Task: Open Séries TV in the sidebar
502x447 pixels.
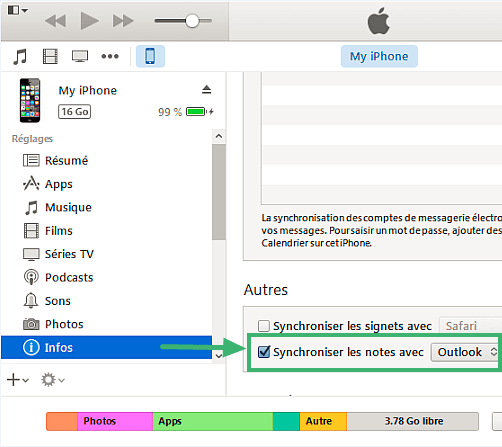Action: coord(107,254)
